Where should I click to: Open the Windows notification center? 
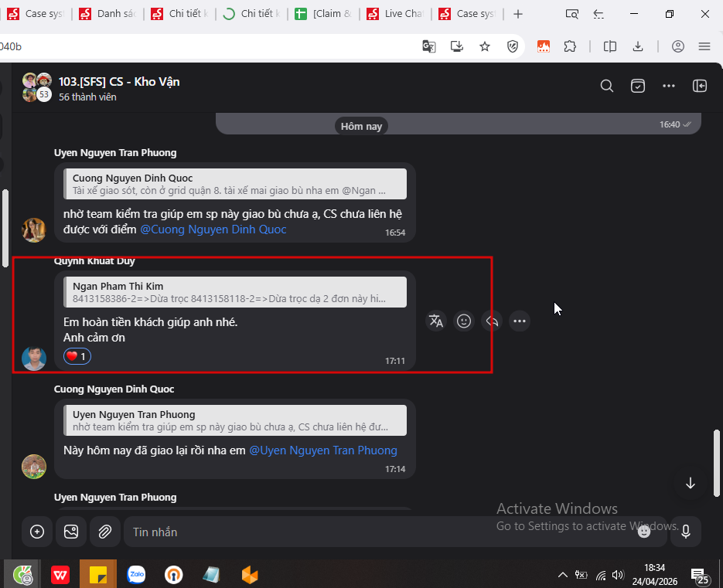click(x=700, y=575)
